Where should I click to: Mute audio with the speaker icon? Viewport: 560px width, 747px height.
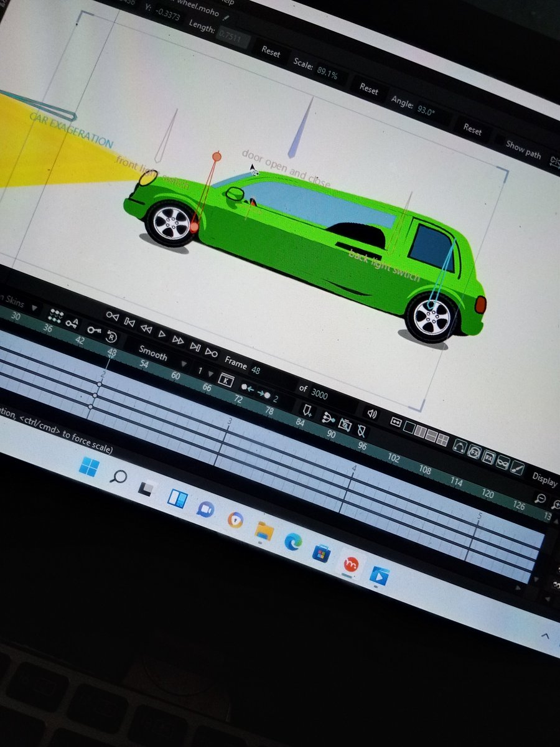point(372,414)
